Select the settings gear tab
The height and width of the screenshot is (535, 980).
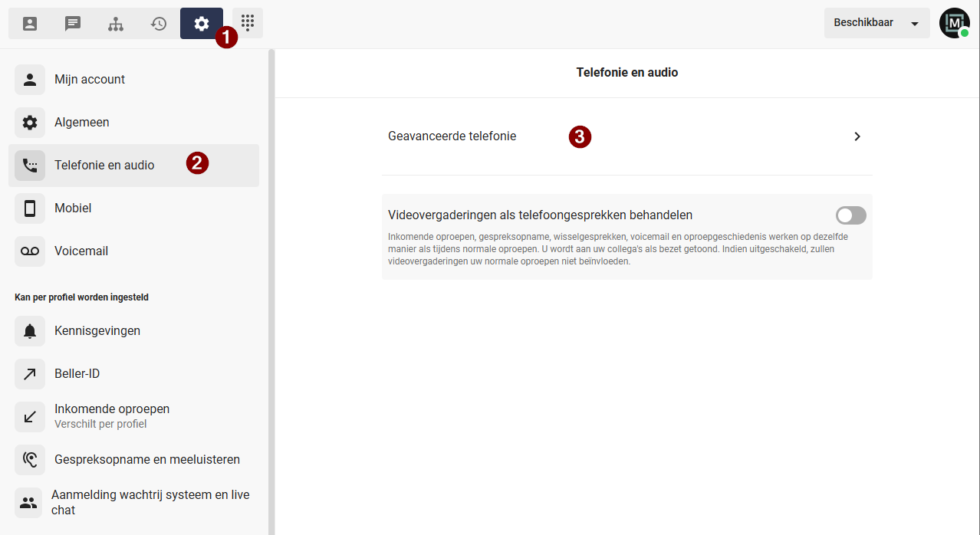pyautogui.click(x=201, y=24)
